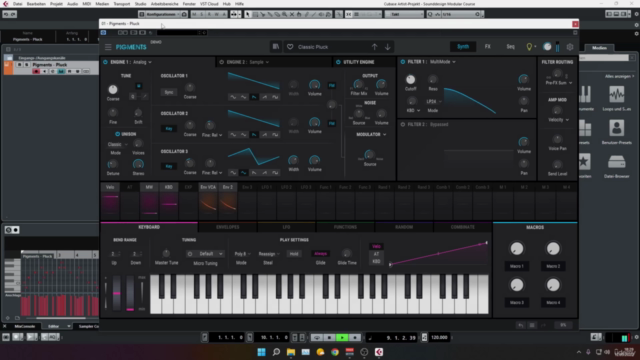Image resolution: width=640 pixels, height=360 pixels.
Task: Open the LFO modulation tab
Action: click(286, 227)
